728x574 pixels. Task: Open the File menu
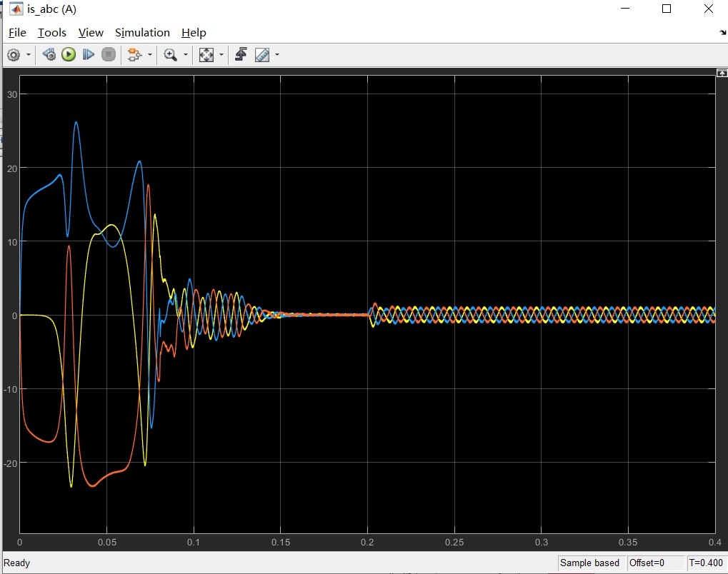[17, 32]
